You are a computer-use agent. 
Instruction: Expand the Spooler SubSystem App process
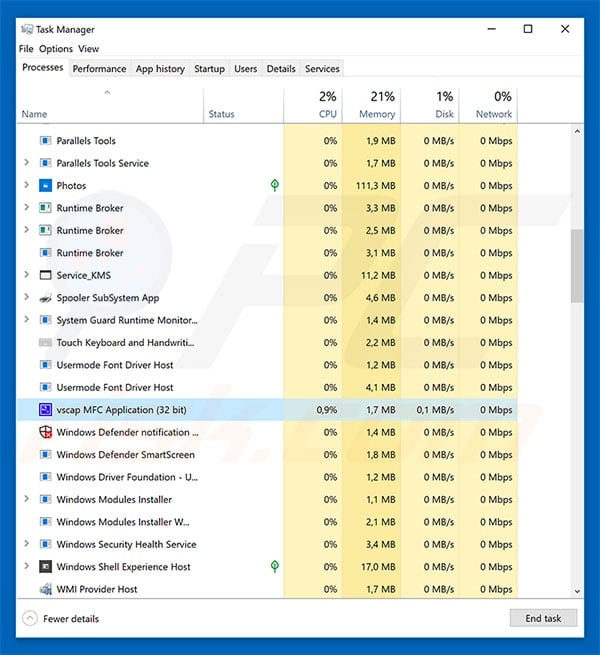click(26, 297)
